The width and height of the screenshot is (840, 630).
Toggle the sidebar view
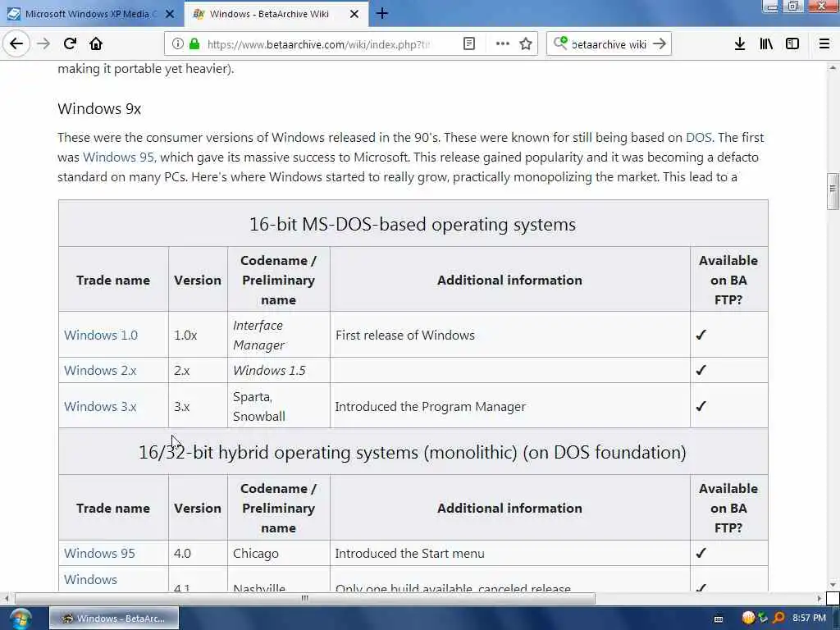click(x=792, y=44)
